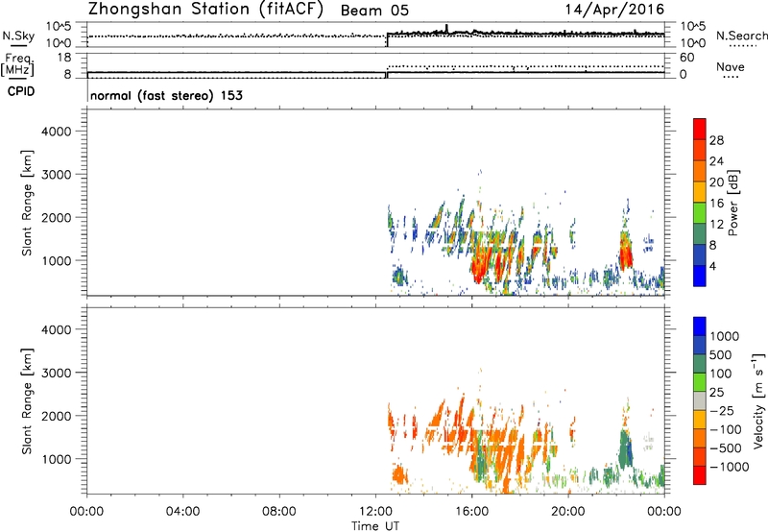
Task: Select the "Beam 05" label
Action: 374,11
